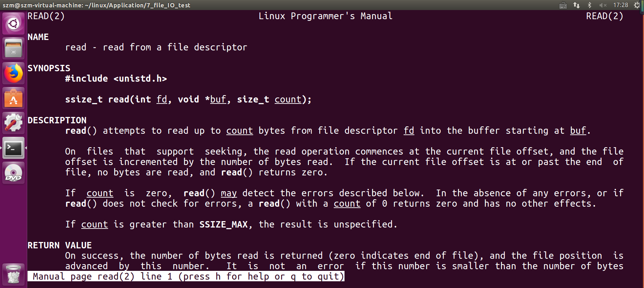The width and height of the screenshot is (644, 288).
Task: Open Ubuntu Software center
Action: coord(13,98)
